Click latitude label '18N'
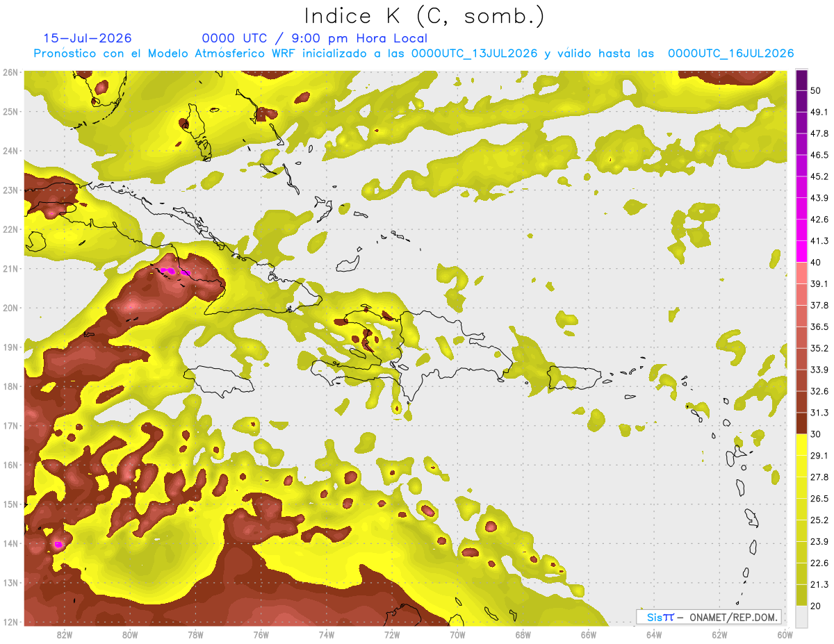 10,386
